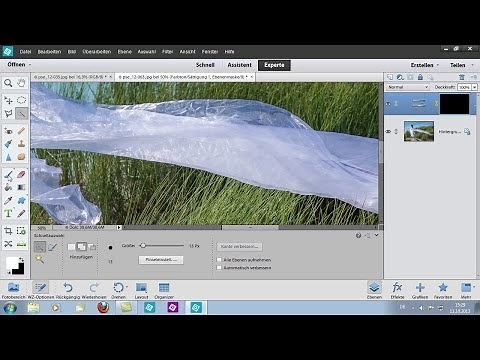Toggle visibility of the Hintergrund layer
The width and height of the screenshot is (480, 360).
[388, 132]
